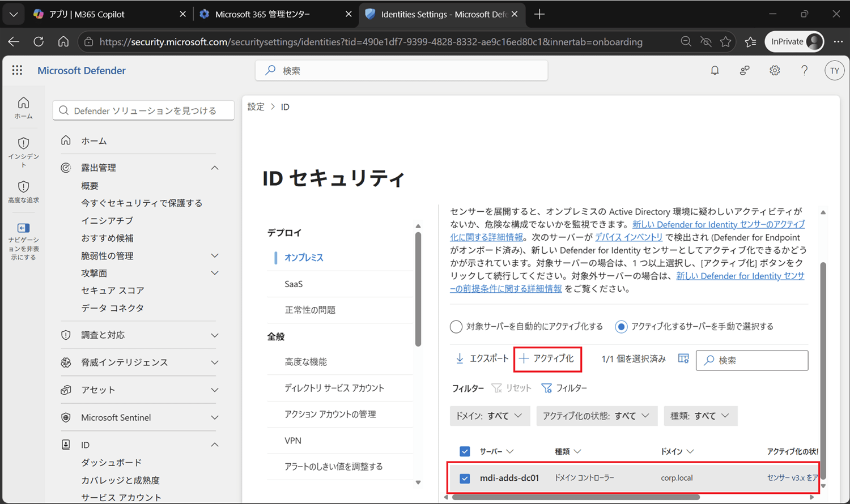This screenshot has height=504, width=850.
Task: Open the browser zoom magnifier icon
Action: point(686,41)
